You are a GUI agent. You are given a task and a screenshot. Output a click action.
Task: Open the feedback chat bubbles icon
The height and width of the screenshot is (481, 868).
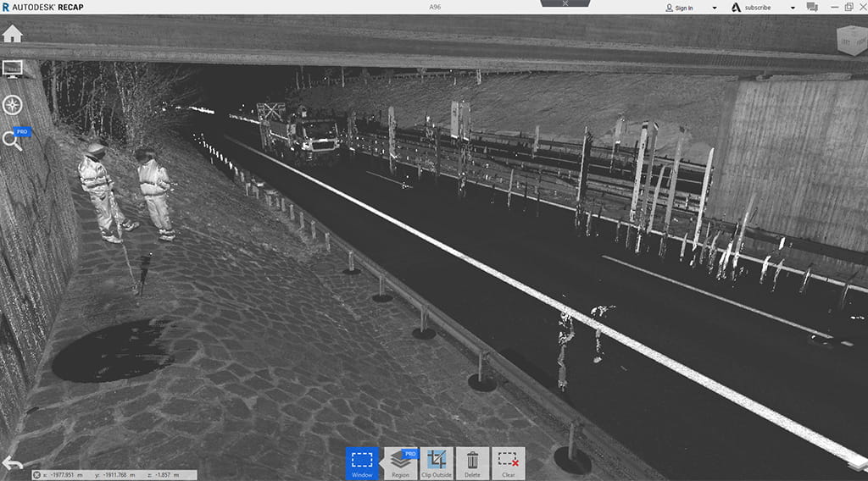click(812, 8)
